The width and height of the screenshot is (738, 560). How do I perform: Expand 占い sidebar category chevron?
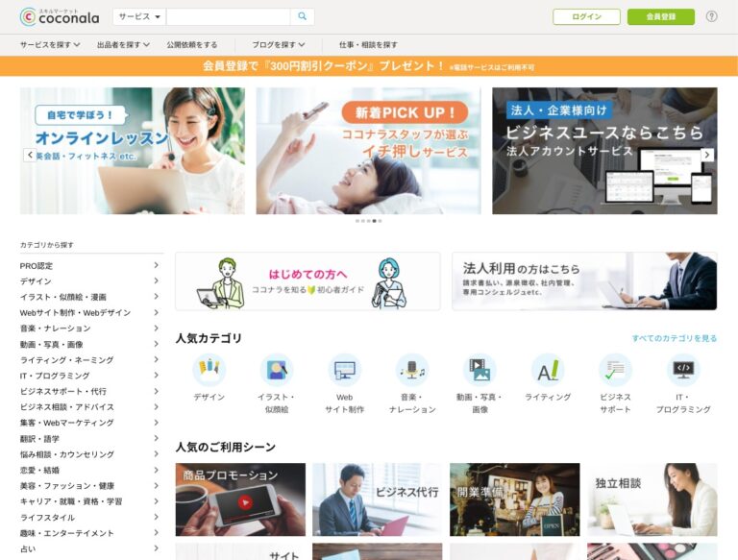pyautogui.click(x=157, y=548)
